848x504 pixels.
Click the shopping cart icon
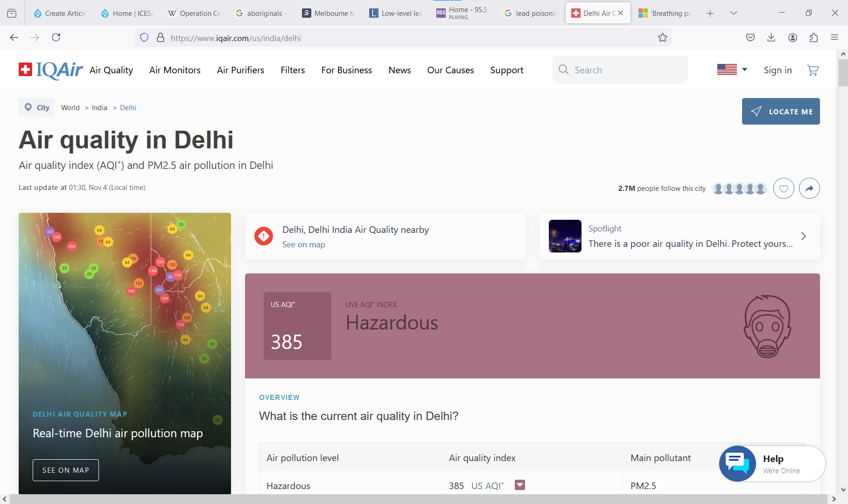(x=813, y=70)
